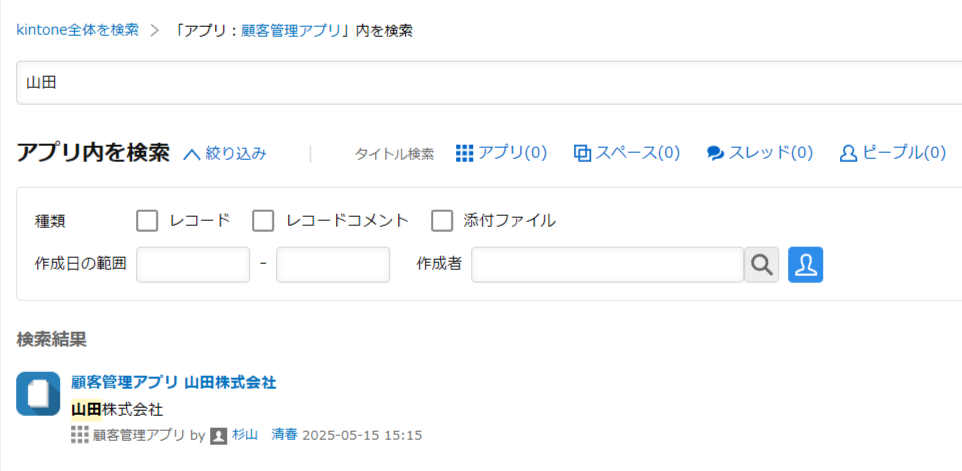Tick the 添付ファイル checkbox

tap(442, 221)
